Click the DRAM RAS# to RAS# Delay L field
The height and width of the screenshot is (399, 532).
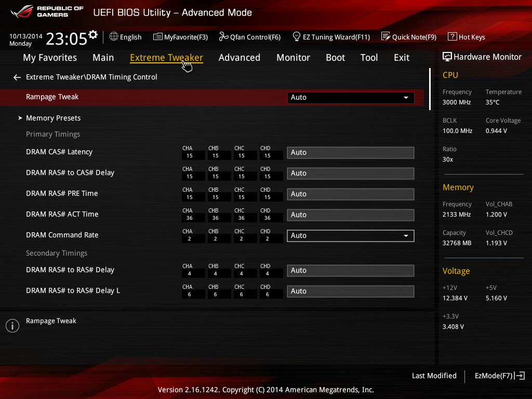click(351, 291)
